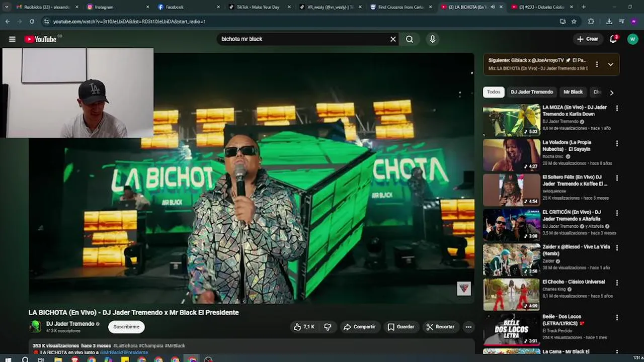Viewport: 644px width, 362px height.
Task: Show more filter chips with right arrow
Action: (x=611, y=93)
